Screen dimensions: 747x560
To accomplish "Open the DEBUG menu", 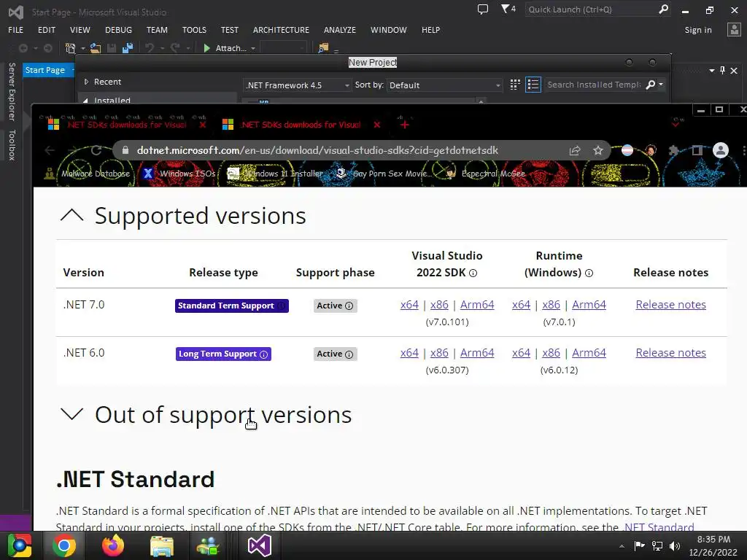I will coord(118,29).
